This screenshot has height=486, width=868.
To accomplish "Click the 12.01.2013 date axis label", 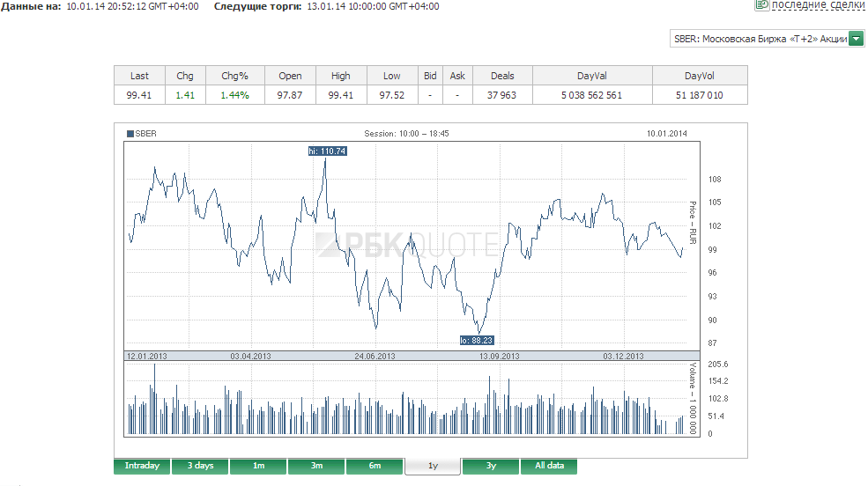I will [146, 356].
